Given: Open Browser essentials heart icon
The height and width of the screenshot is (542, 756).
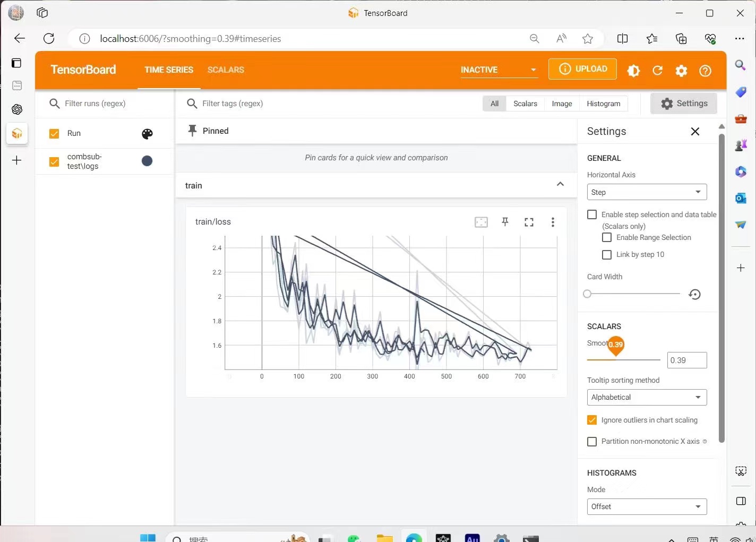Looking at the screenshot, I should [x=710, y=39].
